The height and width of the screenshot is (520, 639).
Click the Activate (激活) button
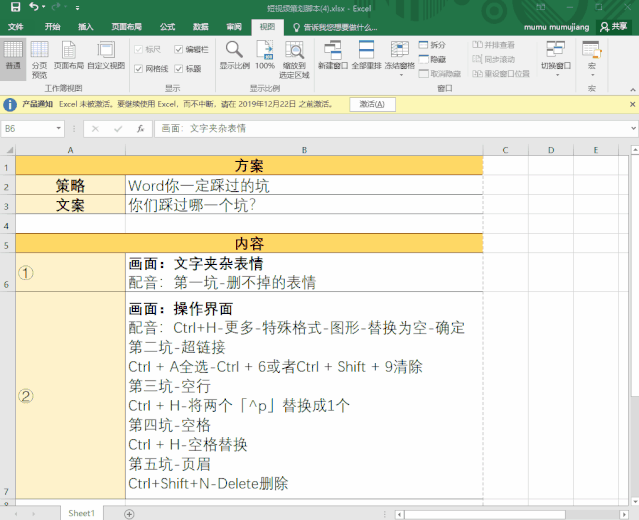click(x=372, y=104)
